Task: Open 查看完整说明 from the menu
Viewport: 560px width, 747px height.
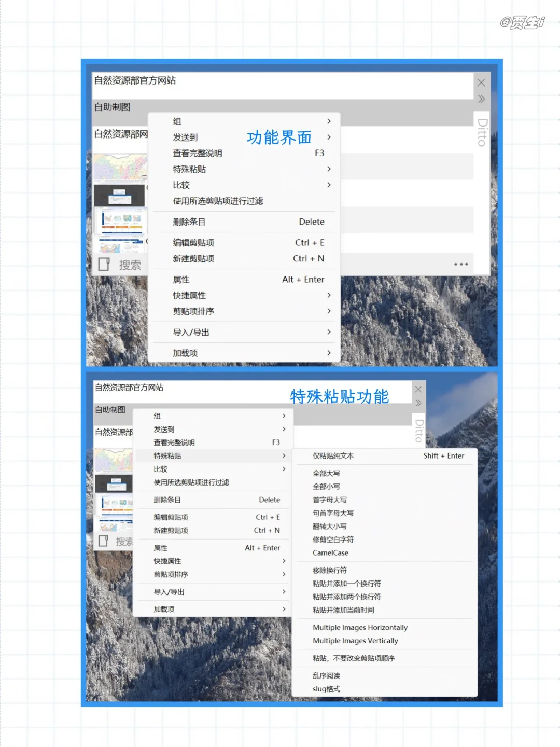Action: [197, 153]
